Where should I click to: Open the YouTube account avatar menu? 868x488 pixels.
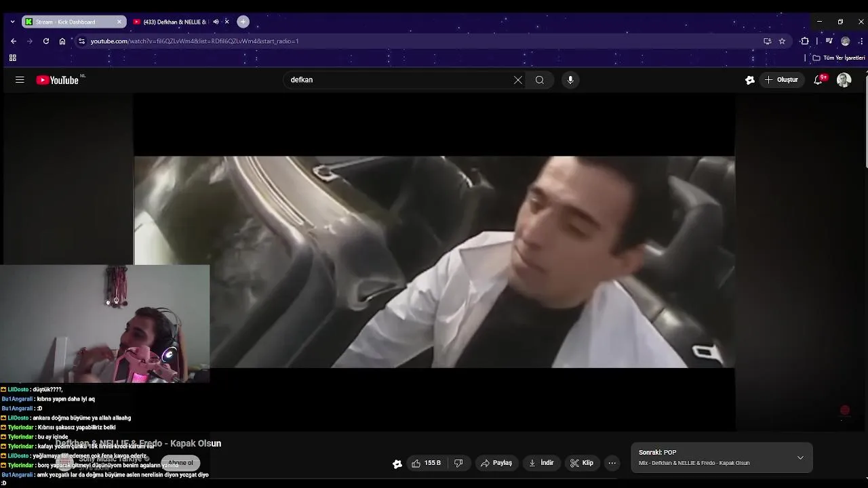pos(844,80)
